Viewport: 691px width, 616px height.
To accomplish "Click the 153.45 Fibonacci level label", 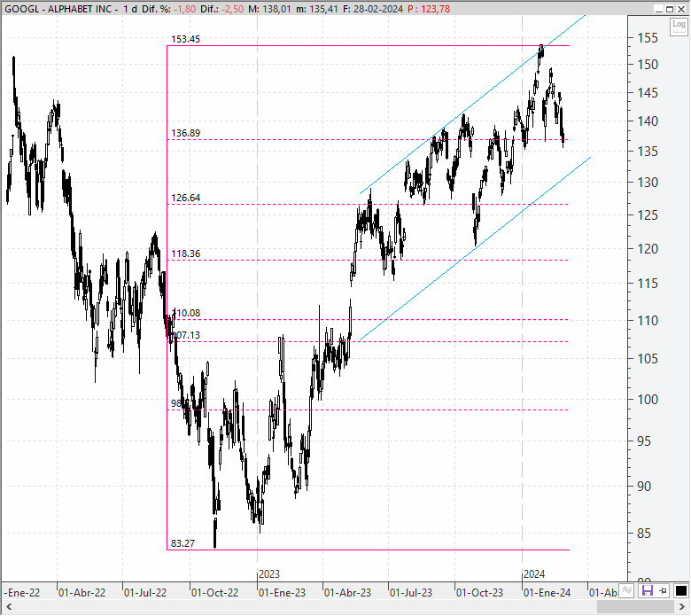I will click(x=185, y=39).
